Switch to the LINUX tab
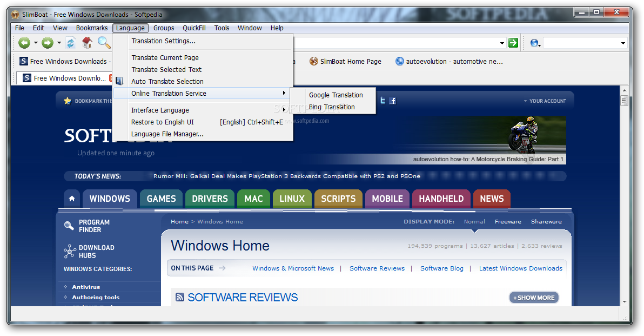This screenshot has height=336, width=644. point(292,199)
